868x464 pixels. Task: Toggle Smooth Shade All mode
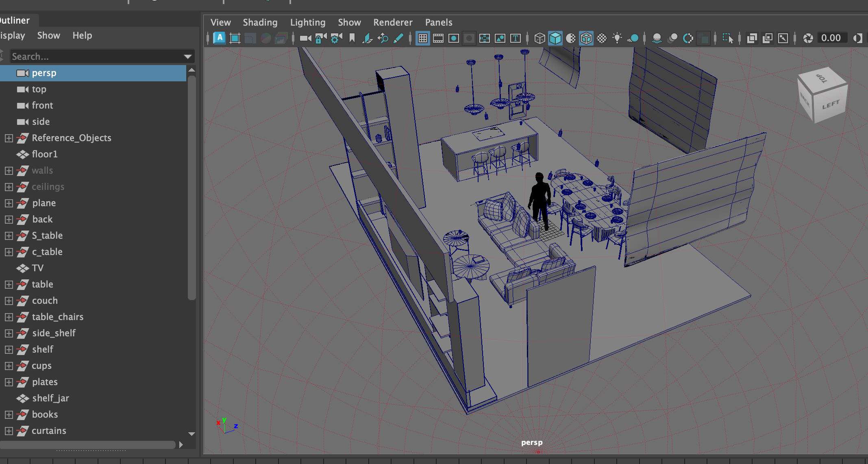coord(555,38)
